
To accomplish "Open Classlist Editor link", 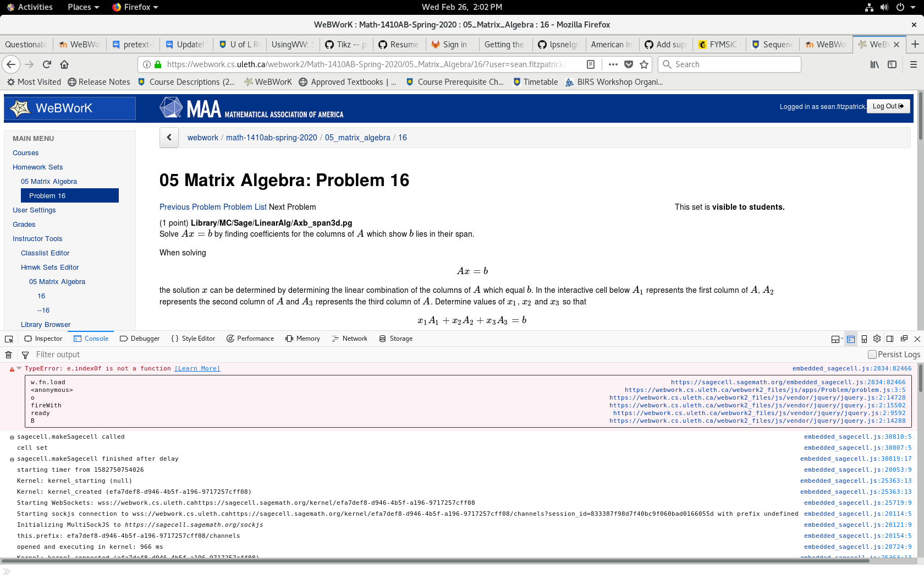I will tap(45, 253).
